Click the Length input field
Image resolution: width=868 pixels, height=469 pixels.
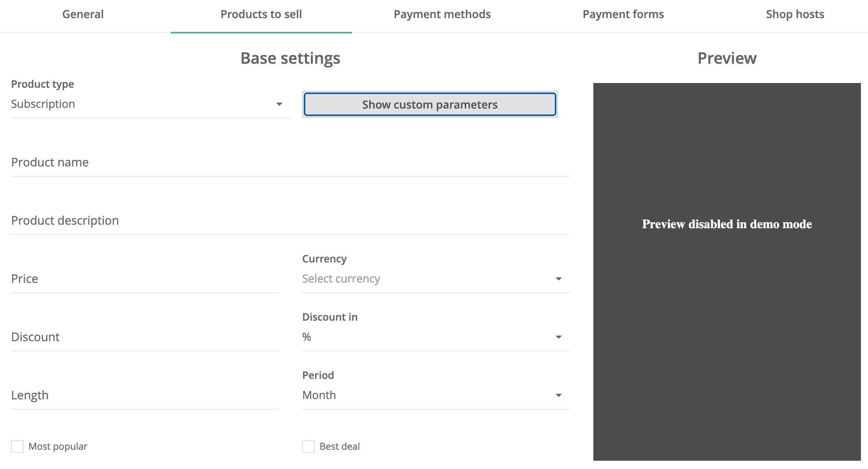pos(145,395)
